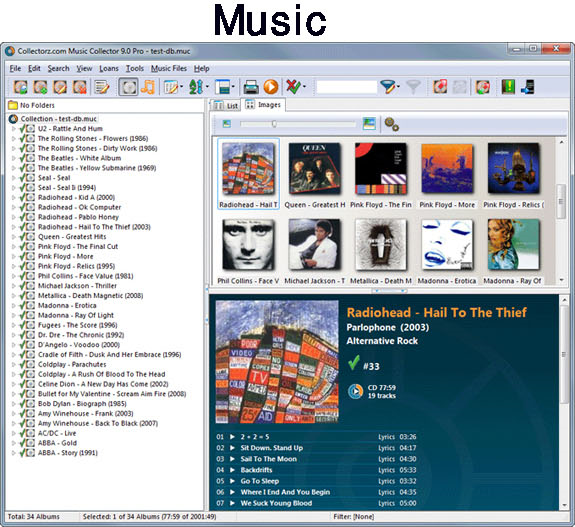The height and width of the screenshot is (527, 575).
Task: Expand the Bob Dylan - Biograph node
Action: 14,404
